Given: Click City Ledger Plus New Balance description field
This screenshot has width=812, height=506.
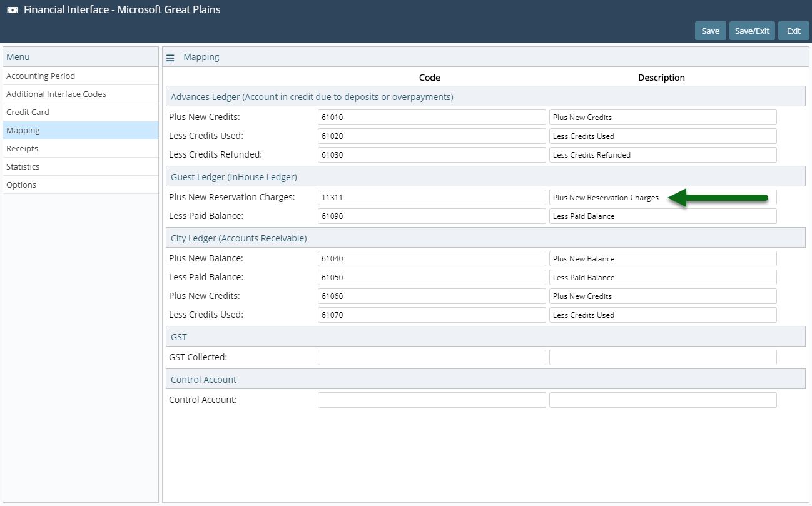Looking at the screenshot, I should pos(663,259).
